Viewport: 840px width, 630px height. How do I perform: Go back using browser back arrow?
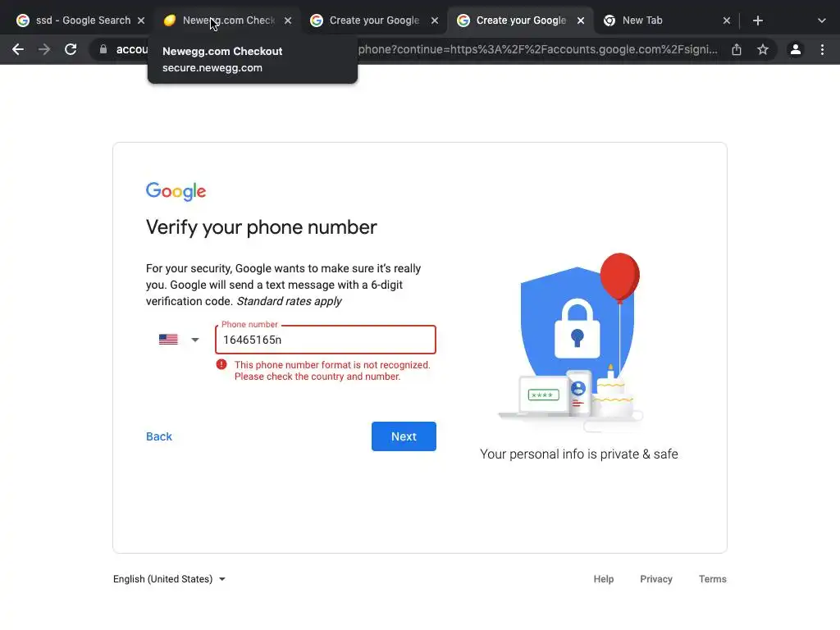[18, 49]
